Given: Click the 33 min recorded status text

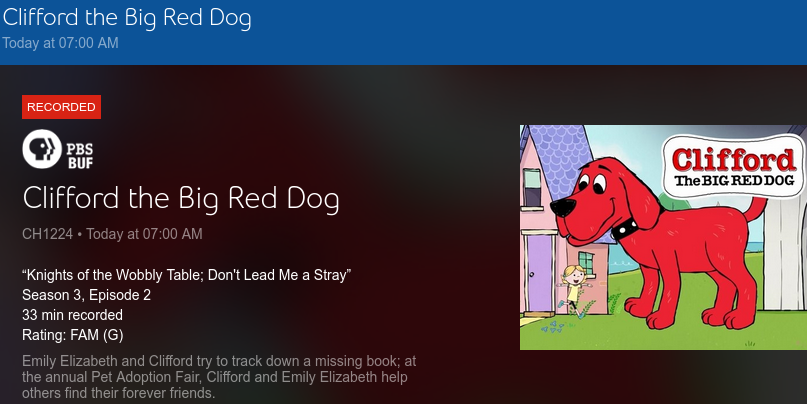Looking at the screenshot, I should (x=72, y=315).
